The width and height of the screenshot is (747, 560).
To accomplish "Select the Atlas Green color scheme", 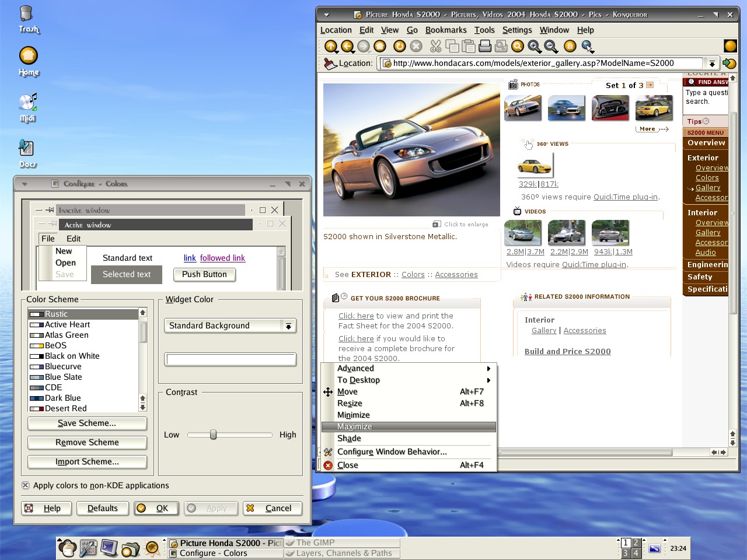I will tap(83, 335).
